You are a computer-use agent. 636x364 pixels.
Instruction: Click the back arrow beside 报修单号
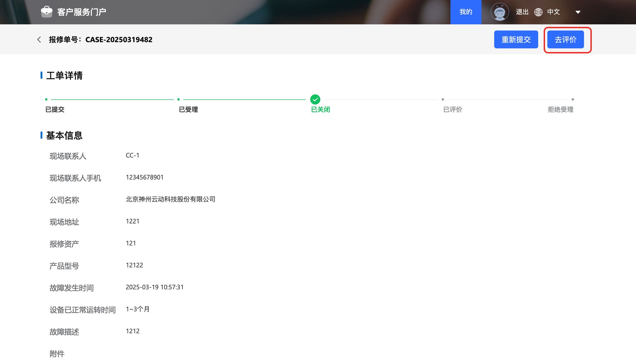click(x=39, y=40)
